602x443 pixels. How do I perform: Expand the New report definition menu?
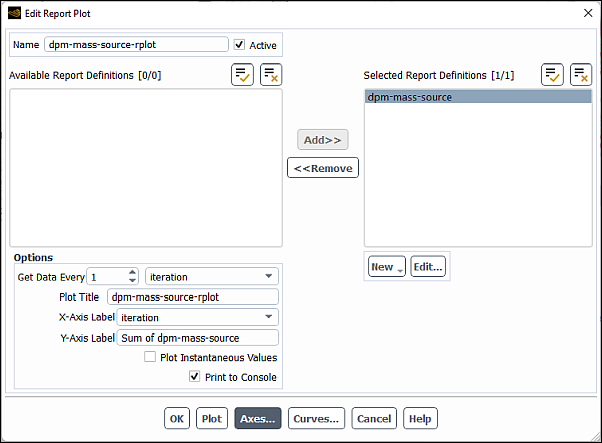point(387,266)
